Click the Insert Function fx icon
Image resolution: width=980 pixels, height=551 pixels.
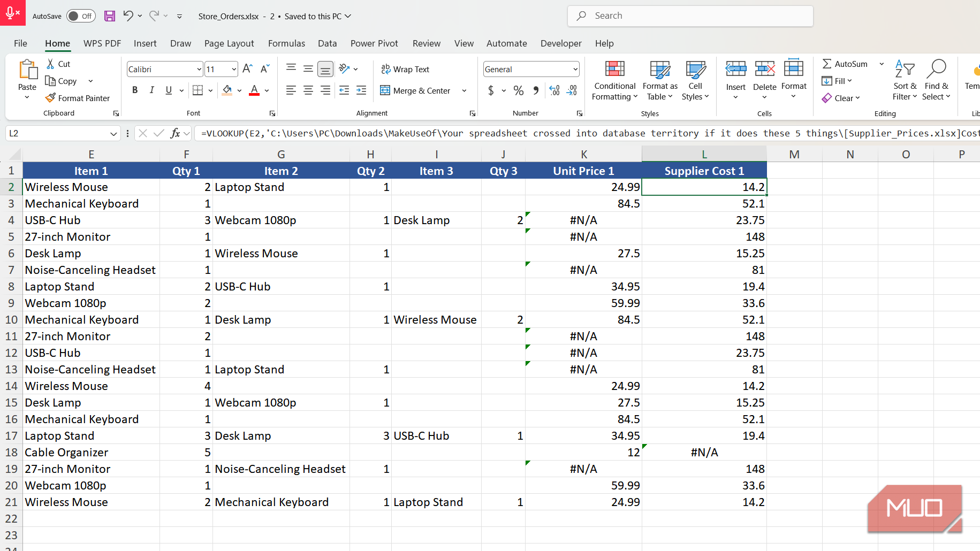coord(175,133)
